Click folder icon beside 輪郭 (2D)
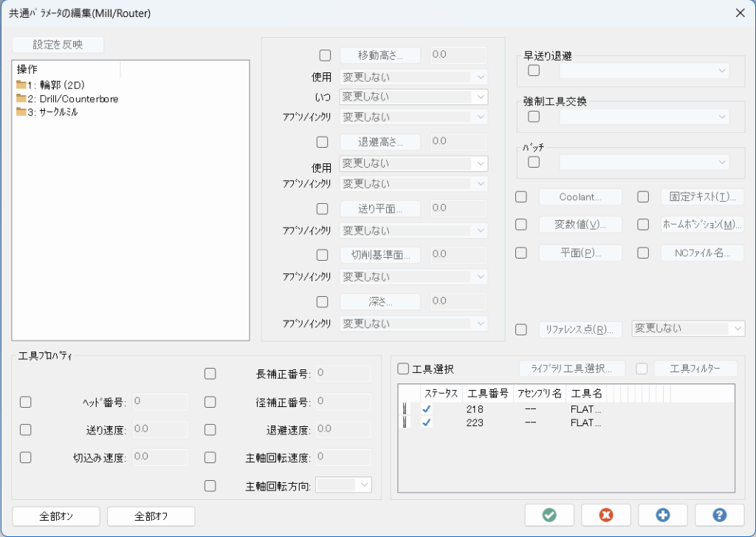Image resolution: width=756 pixels, height=537 pixels. (x=23, y=83)
